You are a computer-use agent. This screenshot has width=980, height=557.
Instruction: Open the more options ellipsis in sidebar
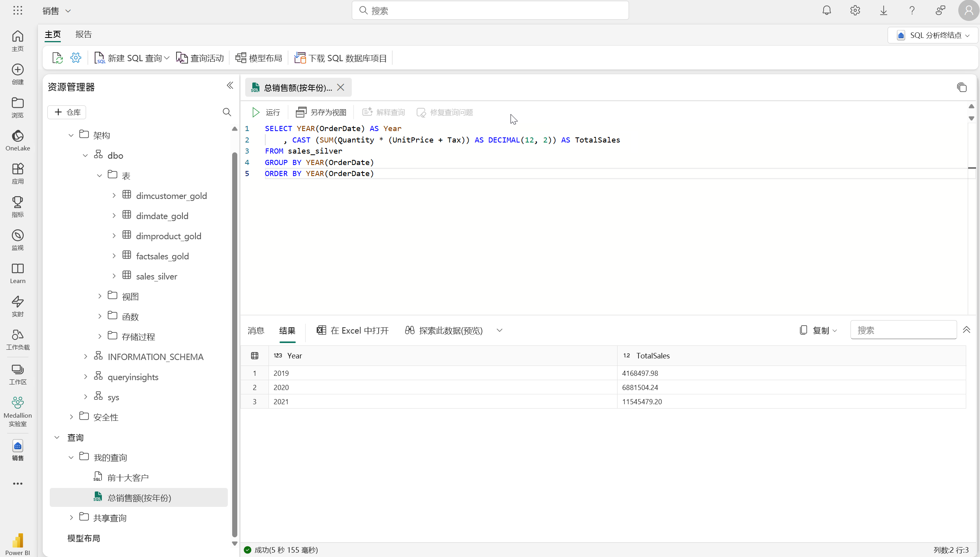18,484
